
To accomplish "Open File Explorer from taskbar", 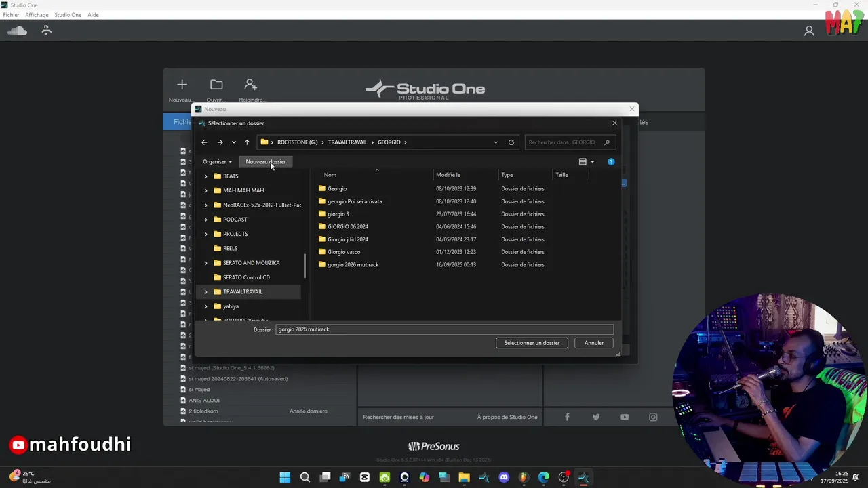I will 464,477.
